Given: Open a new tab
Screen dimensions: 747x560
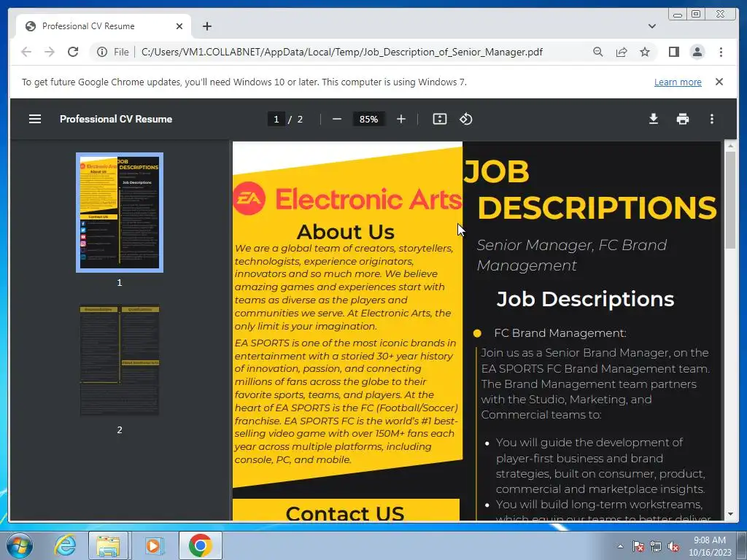Looking at the screenshot, I should click(x=206, y=26).
